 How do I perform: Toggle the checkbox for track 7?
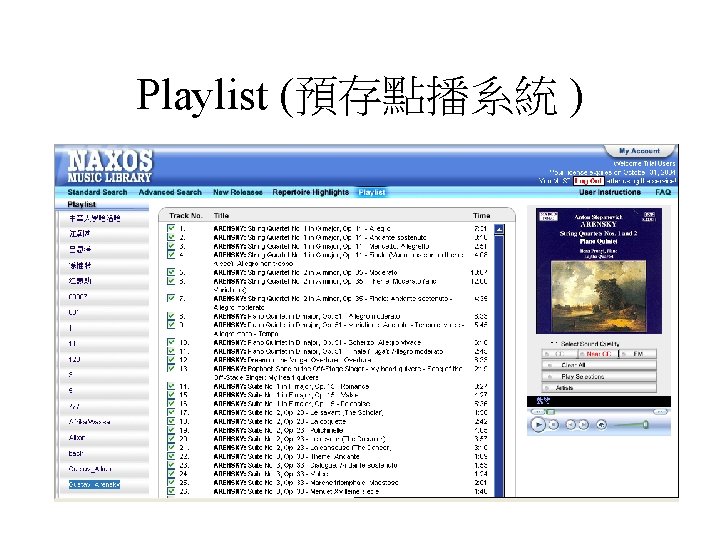(x=171, y=298)
